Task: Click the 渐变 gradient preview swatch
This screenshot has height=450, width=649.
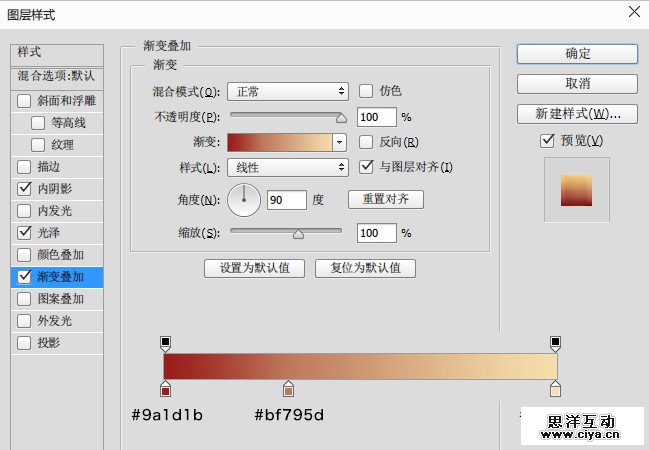Action: [280, 142]
